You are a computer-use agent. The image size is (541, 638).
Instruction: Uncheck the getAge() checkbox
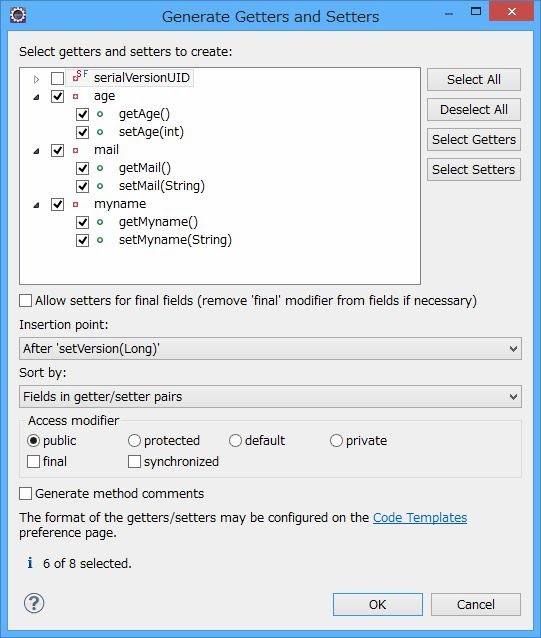coord(83,114)
